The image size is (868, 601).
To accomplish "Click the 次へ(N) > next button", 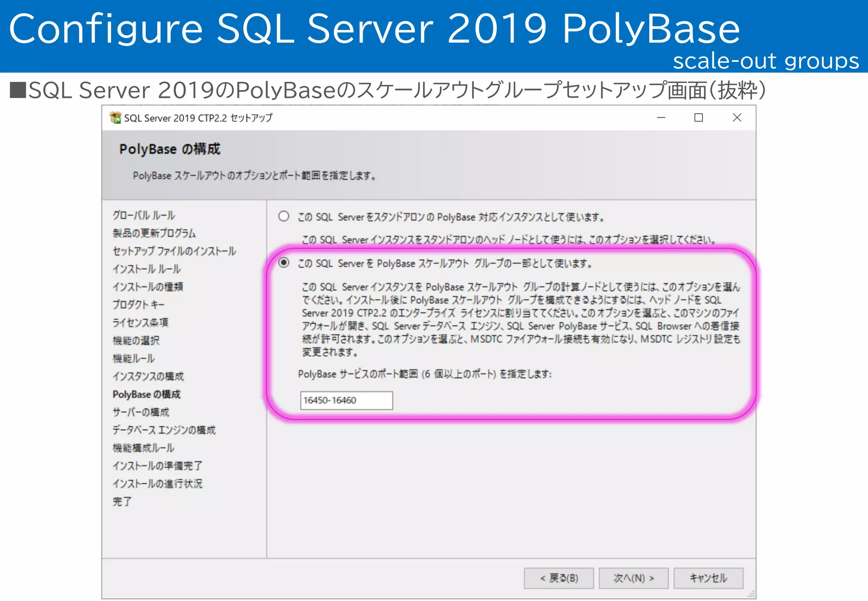I will (634, 578).
